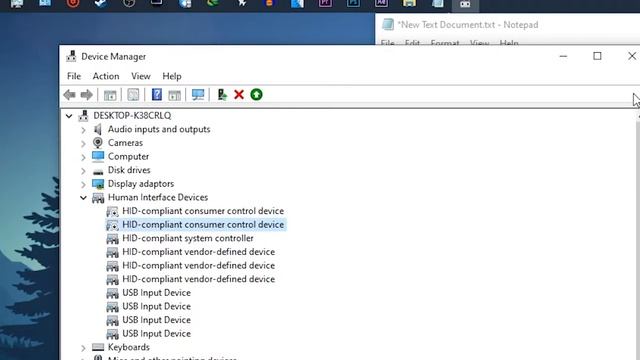Expand the Computer category
This screenshot has width=640, height=360.
[83, 157]
